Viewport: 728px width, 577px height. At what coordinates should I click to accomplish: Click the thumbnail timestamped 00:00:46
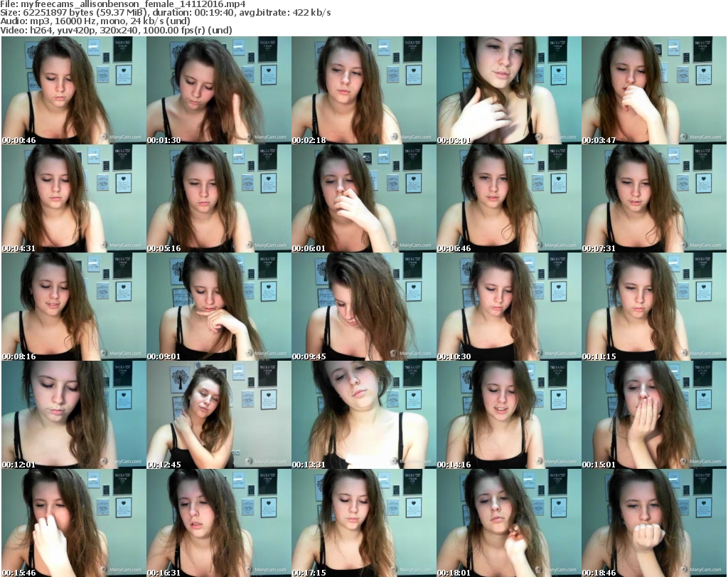[x=73, y=90]
